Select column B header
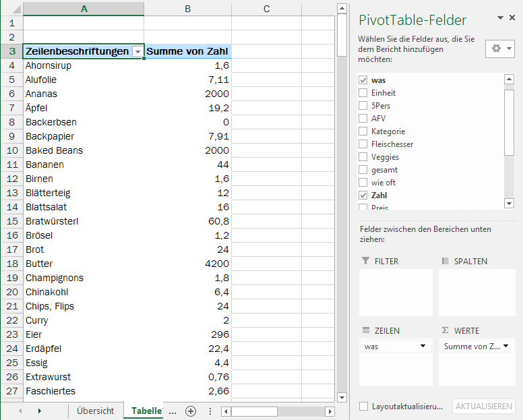Viewport: 523px width, 420px height. click(187, 9)
